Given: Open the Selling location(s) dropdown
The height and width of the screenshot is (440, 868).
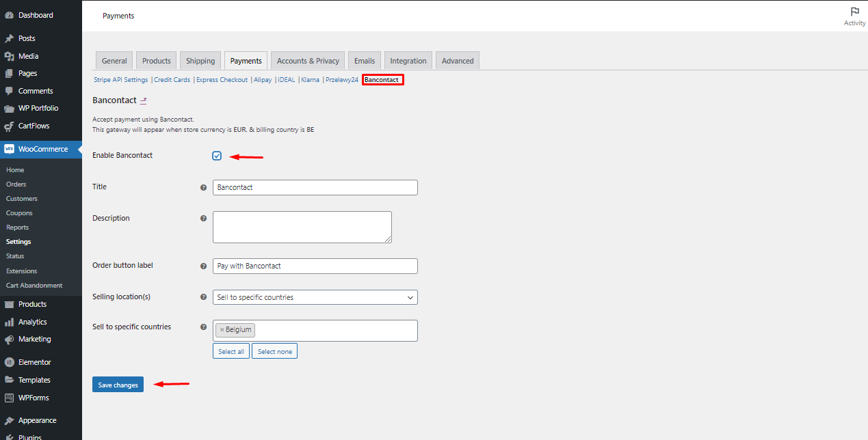Looking at the screenshot, I should (315, 297).
